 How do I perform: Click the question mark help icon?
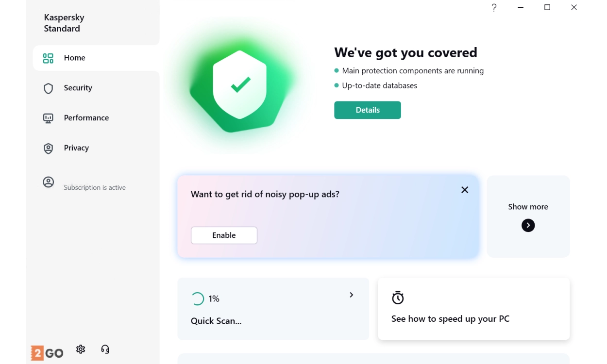pos(494,7)
